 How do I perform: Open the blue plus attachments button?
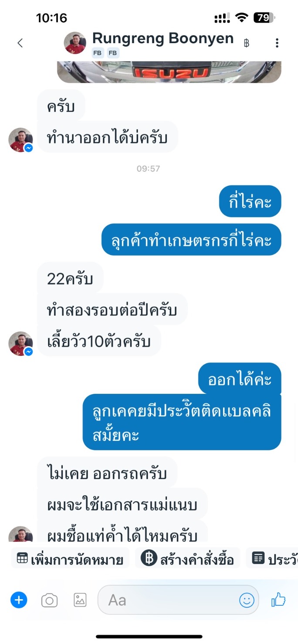pyautogui.click(x=19, y=600)
